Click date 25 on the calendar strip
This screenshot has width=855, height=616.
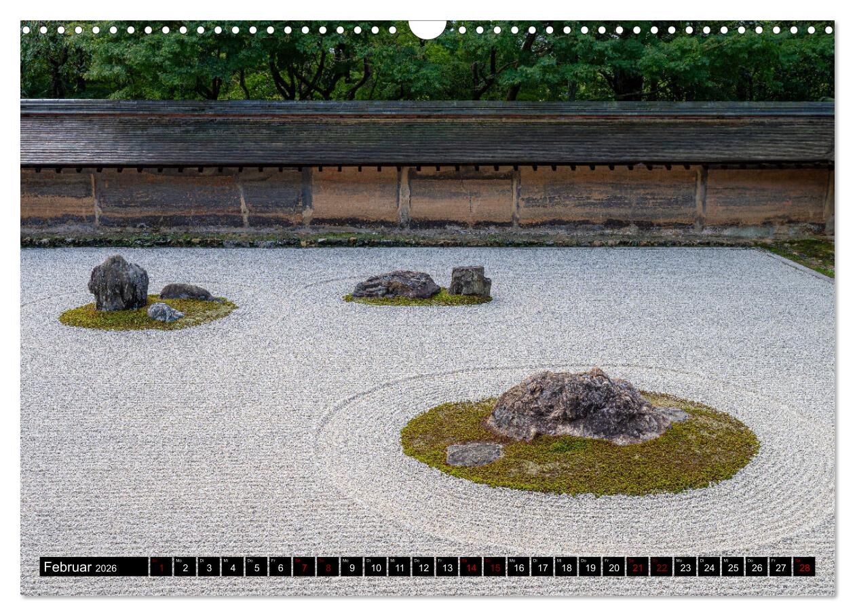(x=733, y=567)
